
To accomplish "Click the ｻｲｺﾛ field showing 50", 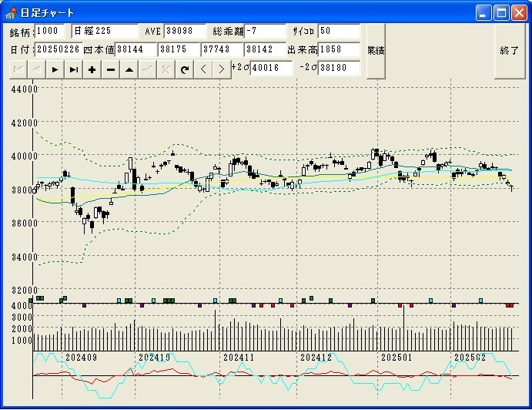I will [x=339, y=31].
